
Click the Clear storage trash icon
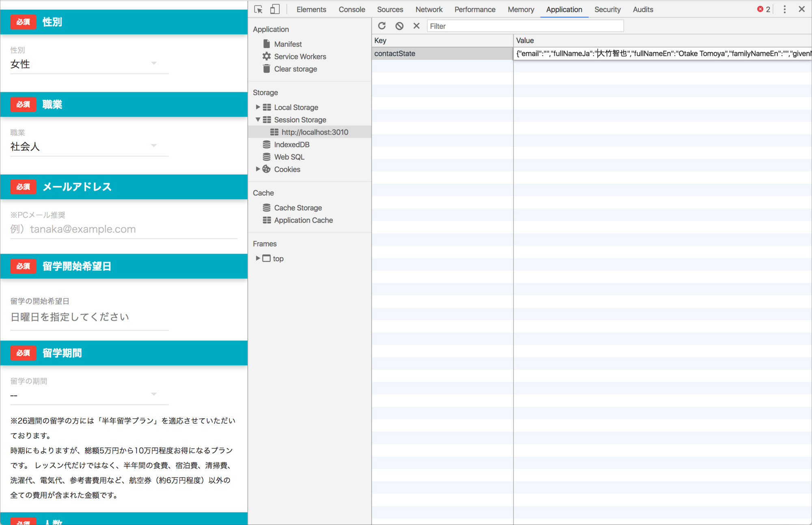coord(266,69)
